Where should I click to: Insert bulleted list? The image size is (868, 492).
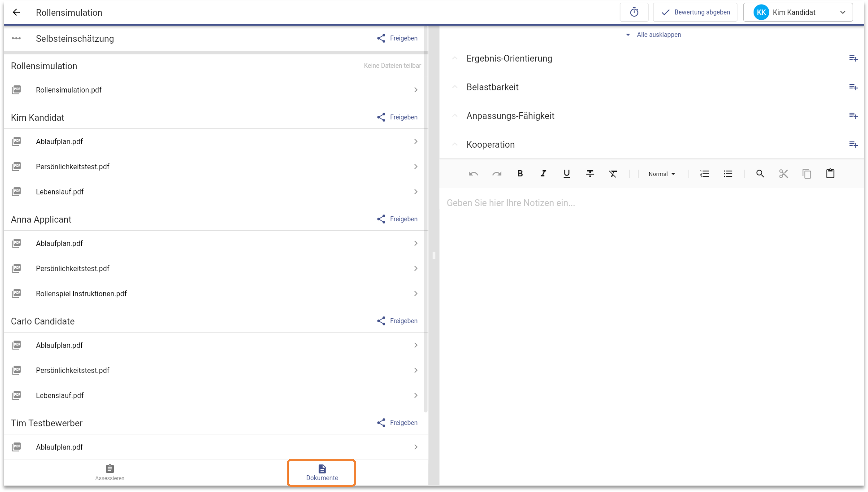pos(728,174)
